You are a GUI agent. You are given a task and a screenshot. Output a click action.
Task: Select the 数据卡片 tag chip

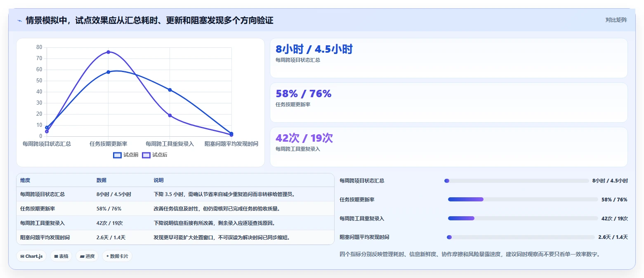117,256
